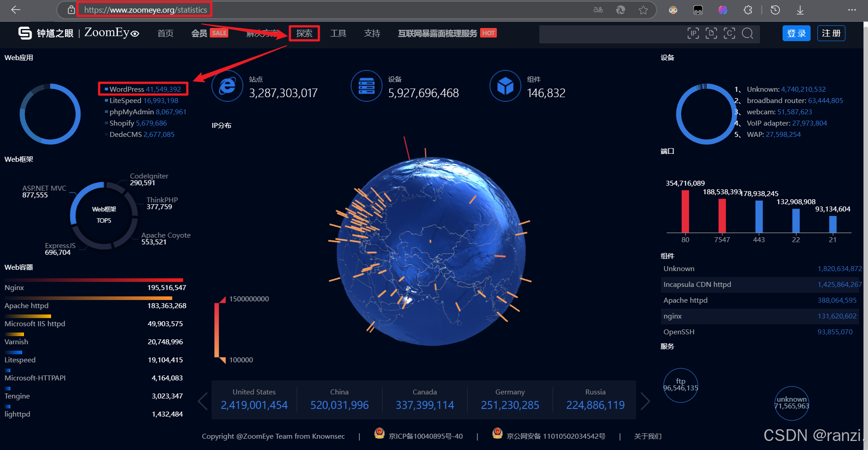Screen dimensions: 868x450
Task: Click the 登录 login button
Action: click(797, 33)
